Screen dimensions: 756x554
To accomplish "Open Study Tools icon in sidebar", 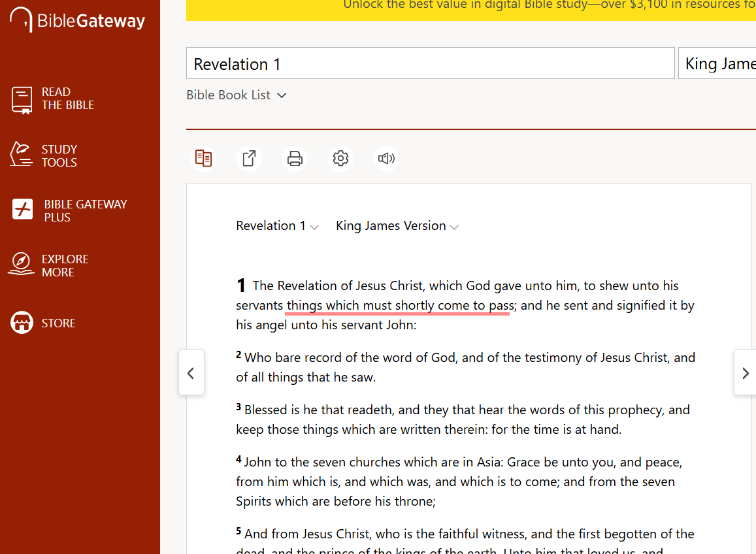I will (x=21, y=154).
